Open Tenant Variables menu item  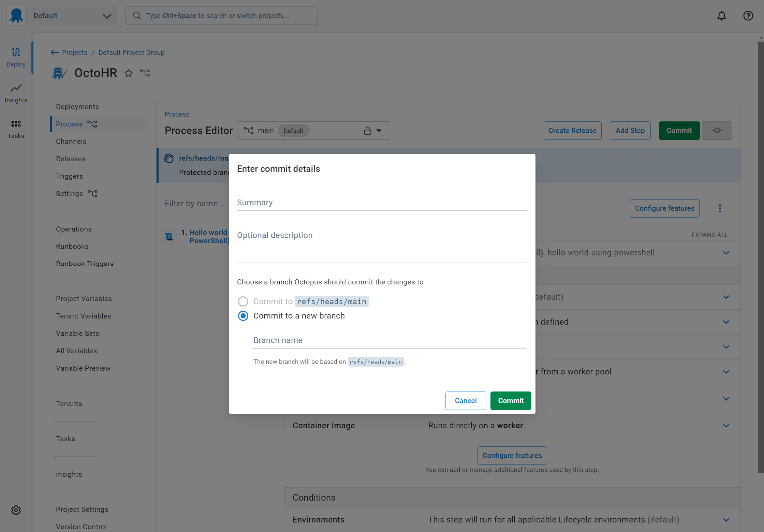pyautogui.click(x=83, y=316)
